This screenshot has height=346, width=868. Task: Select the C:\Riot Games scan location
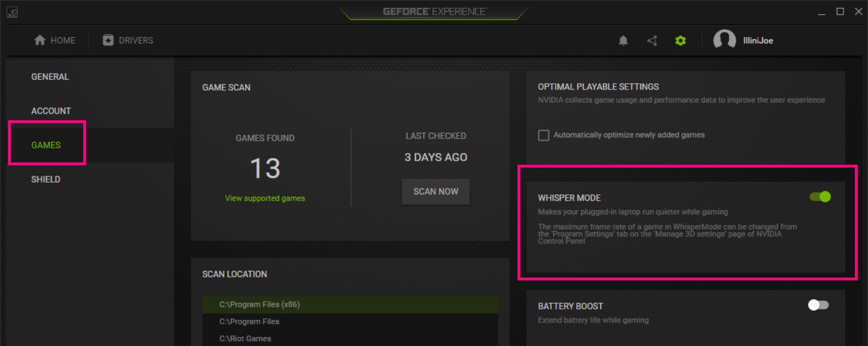click(x=245, y=339)
